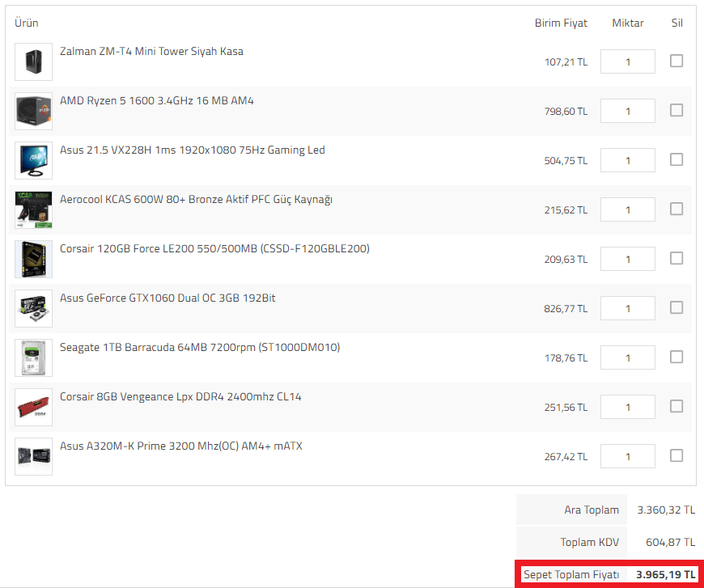704x588 pixels.
Task: Open Asus A320M-K Prime mATX link
Action: [x=181, y=446]
